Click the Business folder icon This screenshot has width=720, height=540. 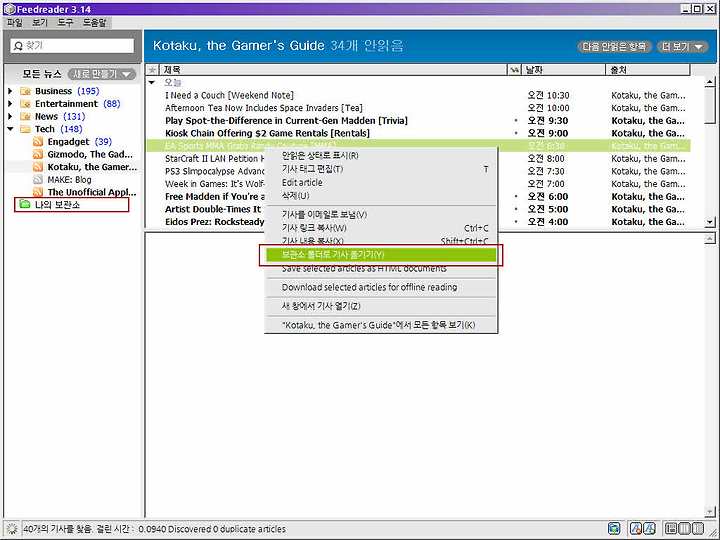point(26,91)
